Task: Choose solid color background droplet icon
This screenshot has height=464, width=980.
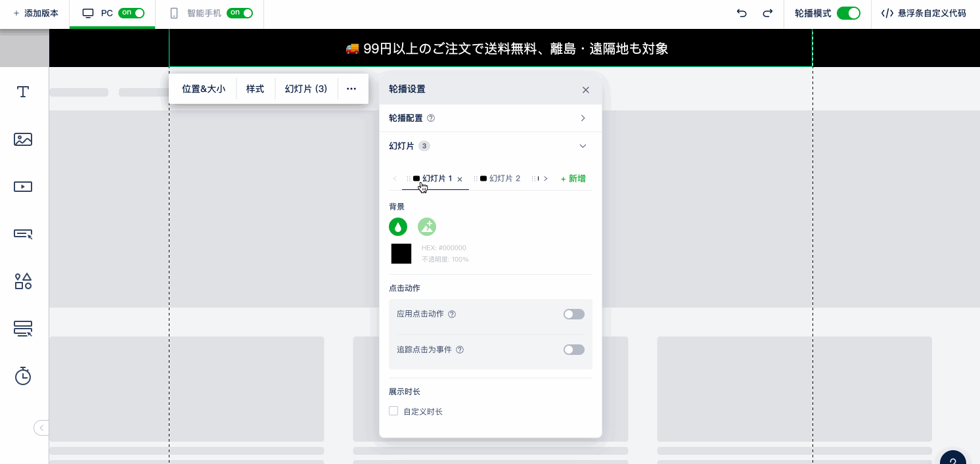Action: pos(398,227)
